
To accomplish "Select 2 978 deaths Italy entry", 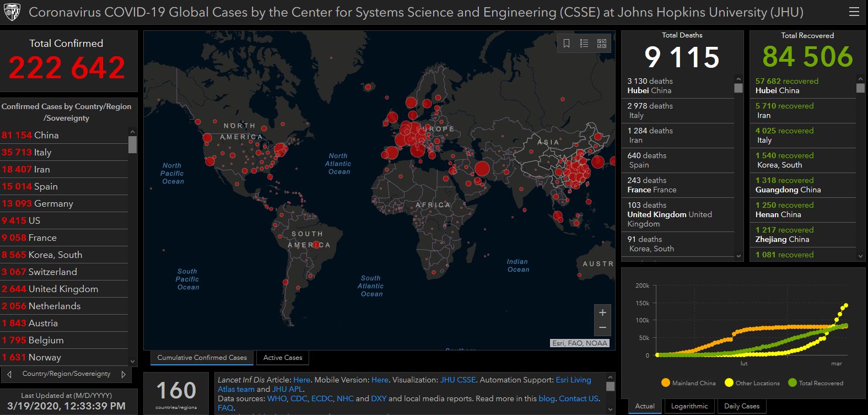I will (x=678, y=111).
